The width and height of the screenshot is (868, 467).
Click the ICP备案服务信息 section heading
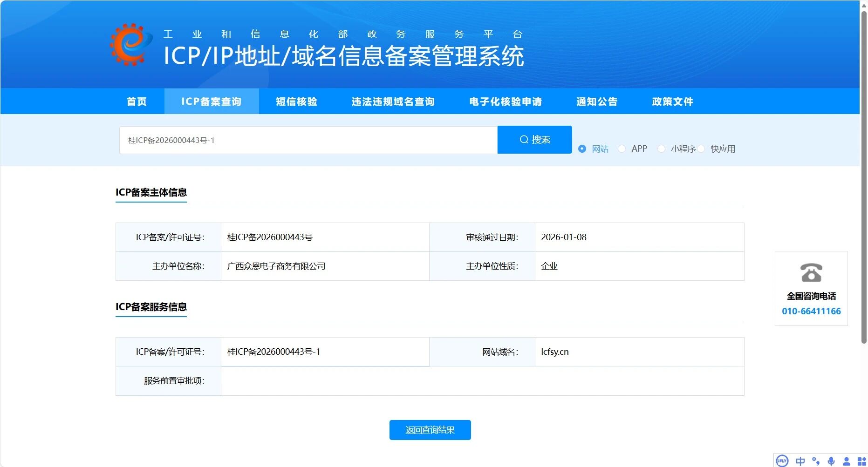(x=151, y=307)
